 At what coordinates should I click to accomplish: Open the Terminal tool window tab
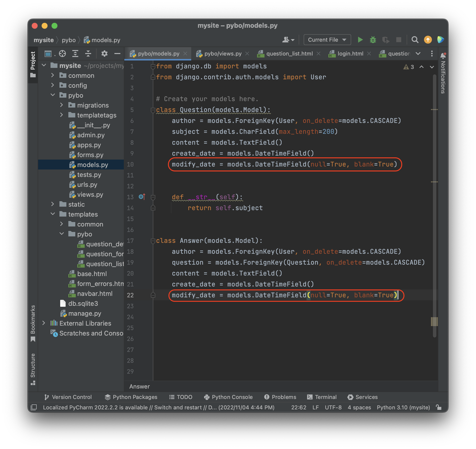pos(322,397)
